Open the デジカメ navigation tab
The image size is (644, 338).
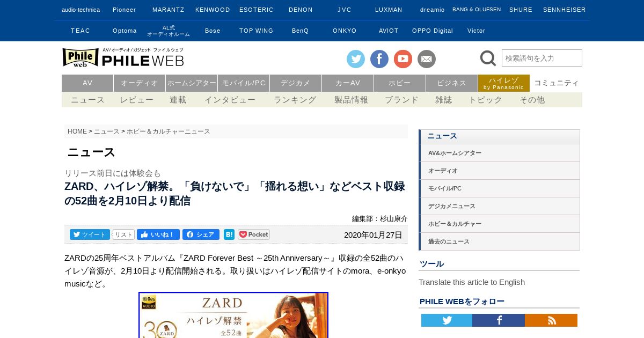pos(296,83)
